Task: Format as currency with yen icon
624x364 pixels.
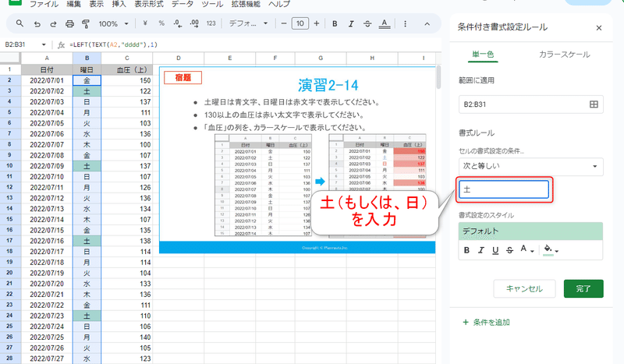Action: click(145, 23)
